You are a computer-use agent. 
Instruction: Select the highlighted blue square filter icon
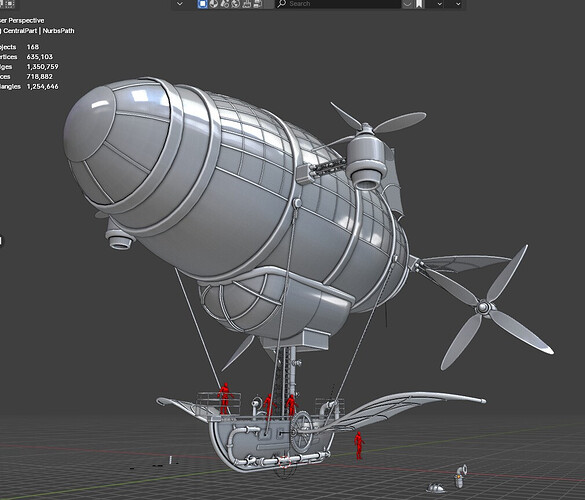(x=203, y=4)
